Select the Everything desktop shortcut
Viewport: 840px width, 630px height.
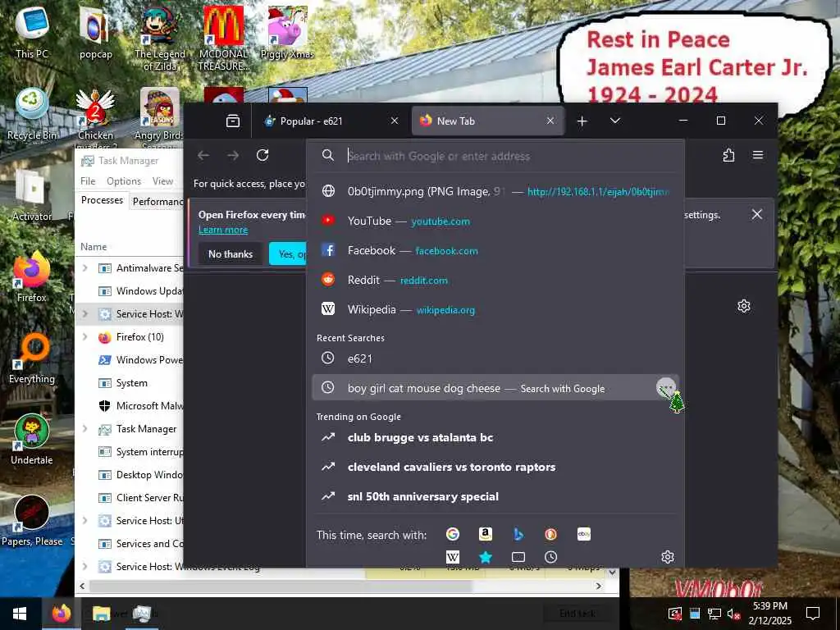point(32,358)
